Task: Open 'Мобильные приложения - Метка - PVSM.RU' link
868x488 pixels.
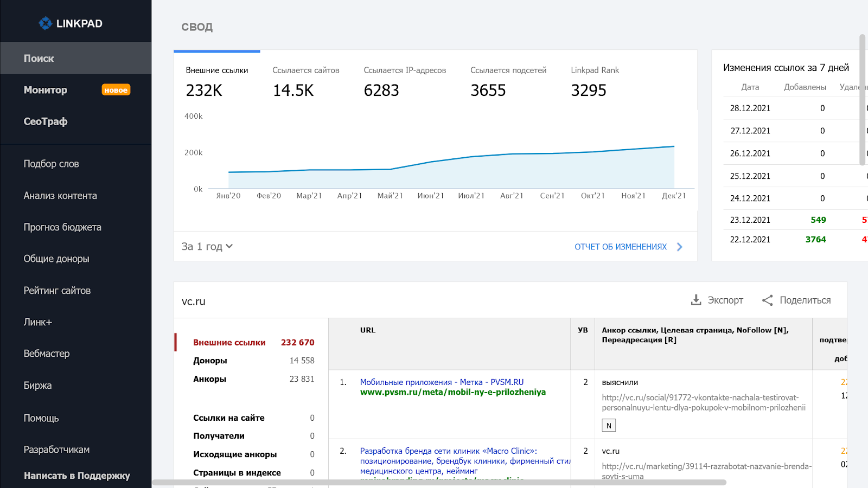Action: click(442, 382)
